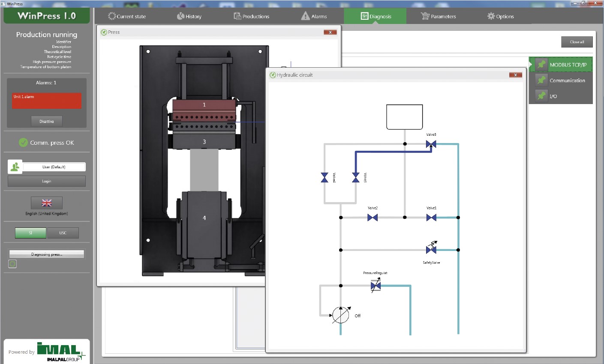Switch units to USC
This screenshot has height=364, width=604.
click(x=63, y=233)
